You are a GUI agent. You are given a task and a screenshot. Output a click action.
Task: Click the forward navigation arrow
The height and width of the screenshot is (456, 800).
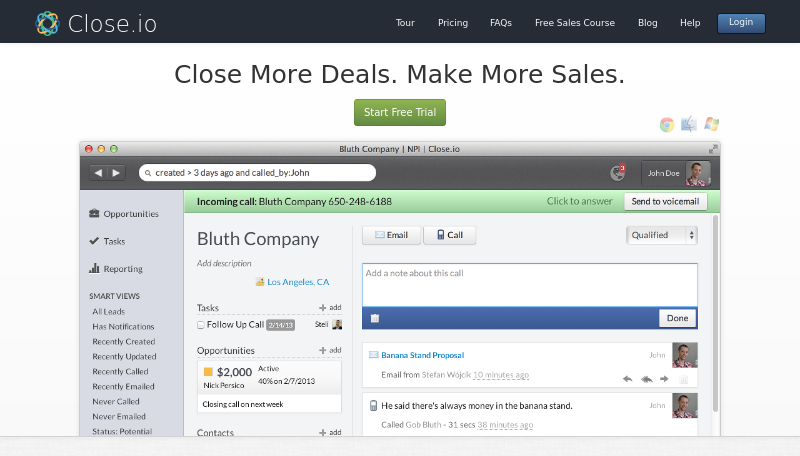click(116, 173)
